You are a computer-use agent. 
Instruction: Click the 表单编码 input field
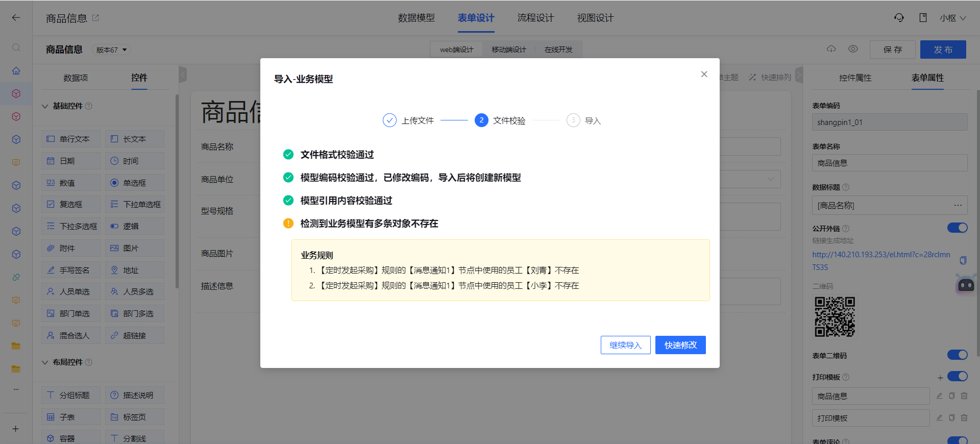890,122
